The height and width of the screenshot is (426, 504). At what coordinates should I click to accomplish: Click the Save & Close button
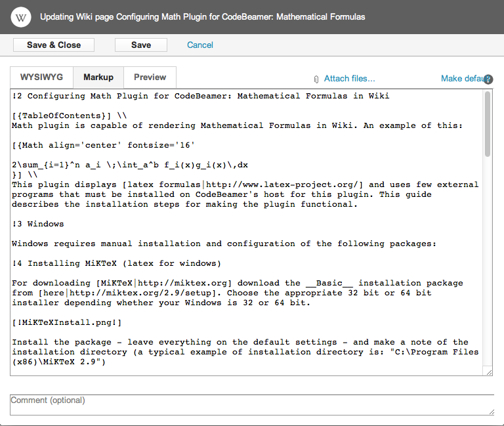coord(54,45)
